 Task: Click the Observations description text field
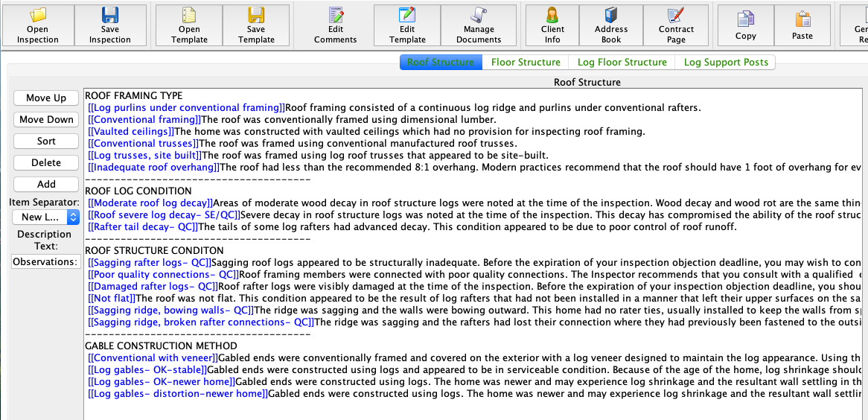pos(46,261)
